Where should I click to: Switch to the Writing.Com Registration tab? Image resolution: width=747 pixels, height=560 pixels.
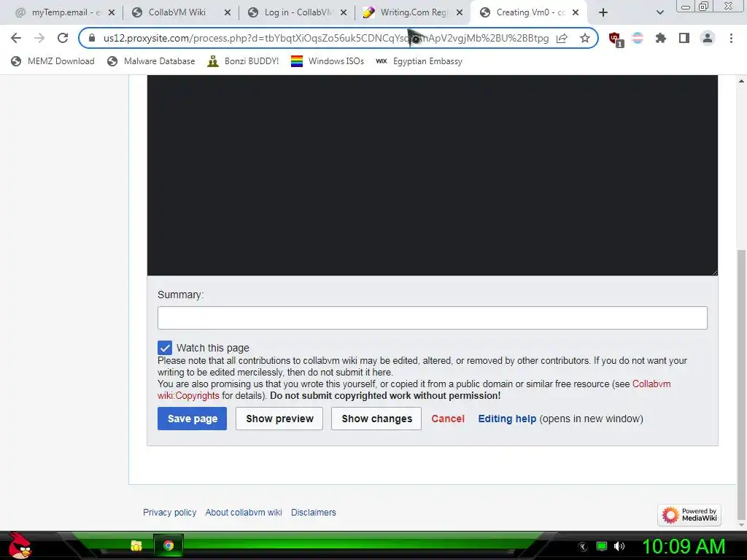[x=414, y=12]
